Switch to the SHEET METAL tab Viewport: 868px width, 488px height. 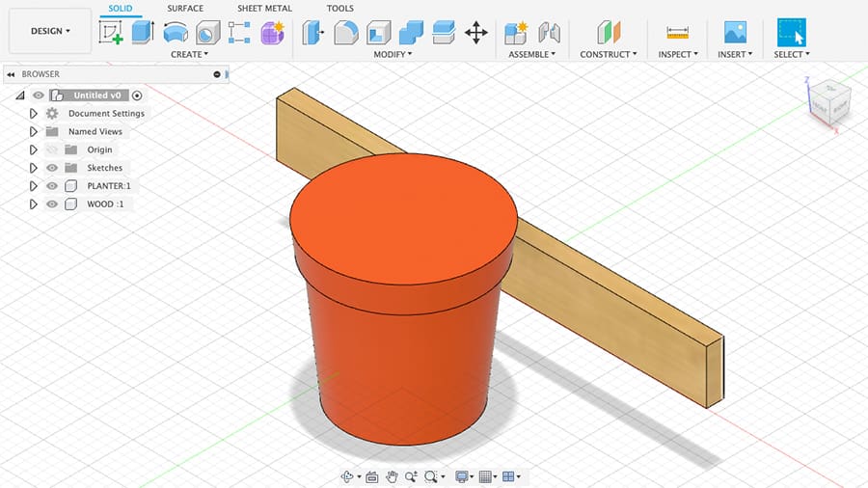[x=264, y=9]
